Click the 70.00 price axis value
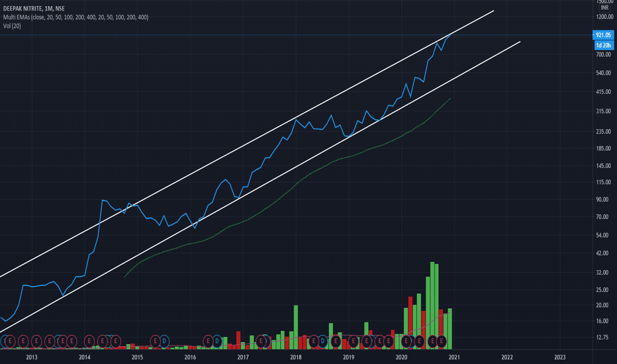 (x=602, y=217)
